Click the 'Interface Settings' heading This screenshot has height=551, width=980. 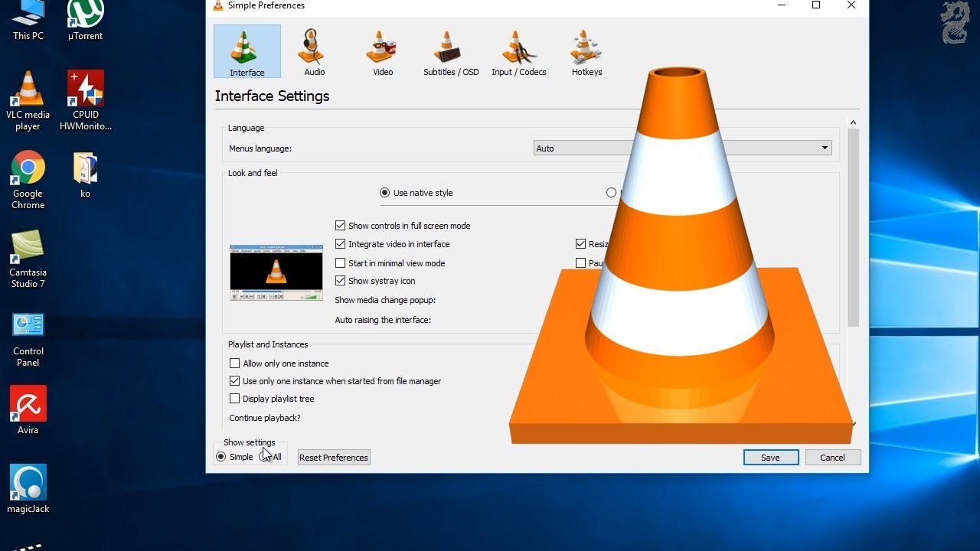pyautogui.click(x=272, y=96)
